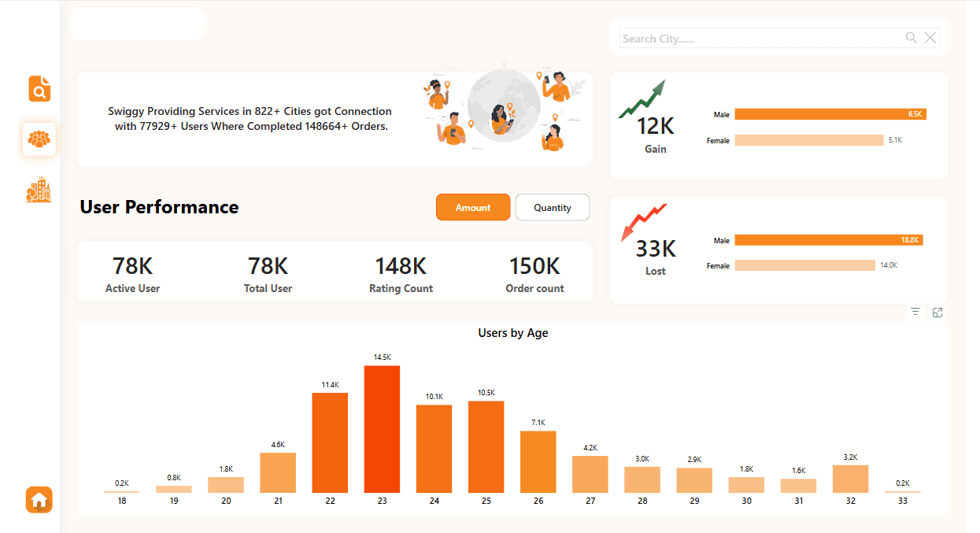The height and width of the screenshot is (533, 980).
Task: Open the document search page icon
Action: [39, 89]
